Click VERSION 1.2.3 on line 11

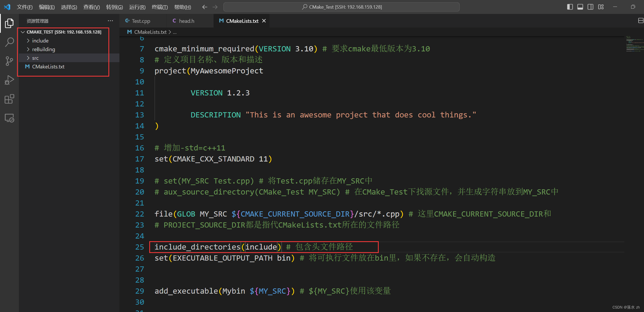[220, 93]
